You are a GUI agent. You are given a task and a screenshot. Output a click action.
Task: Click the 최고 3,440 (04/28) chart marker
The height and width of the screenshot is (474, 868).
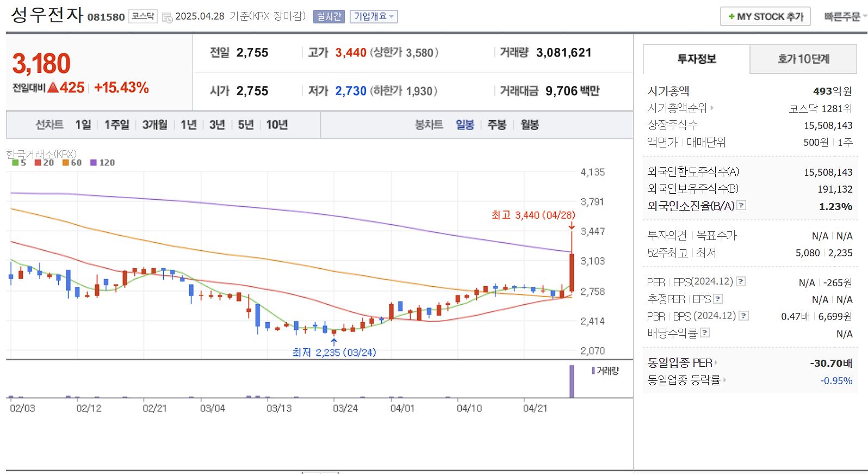point(533,215)
